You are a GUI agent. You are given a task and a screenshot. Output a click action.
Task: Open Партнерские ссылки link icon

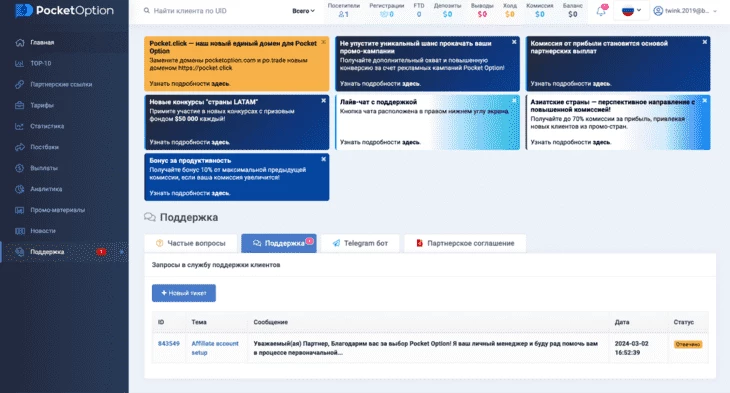(20, 84)
